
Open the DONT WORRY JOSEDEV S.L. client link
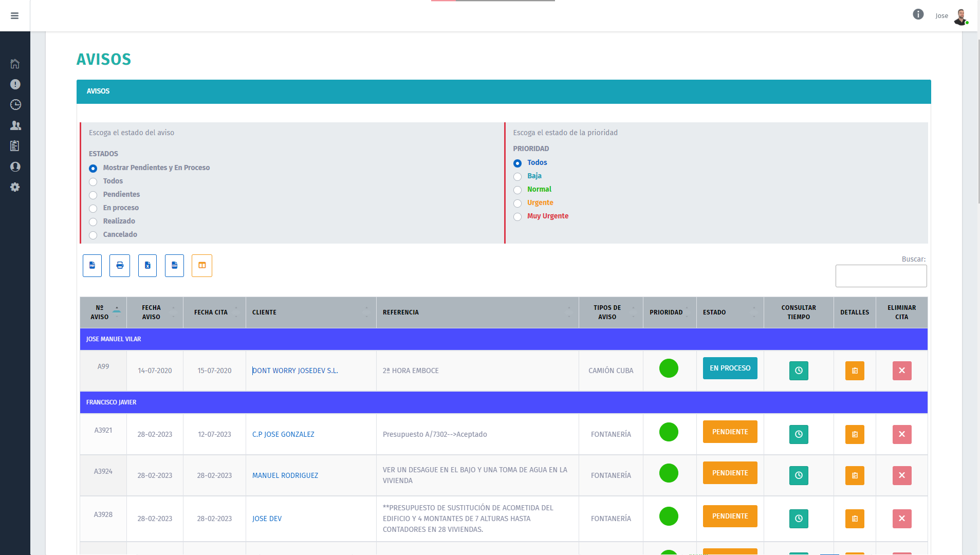pos(295,371)
